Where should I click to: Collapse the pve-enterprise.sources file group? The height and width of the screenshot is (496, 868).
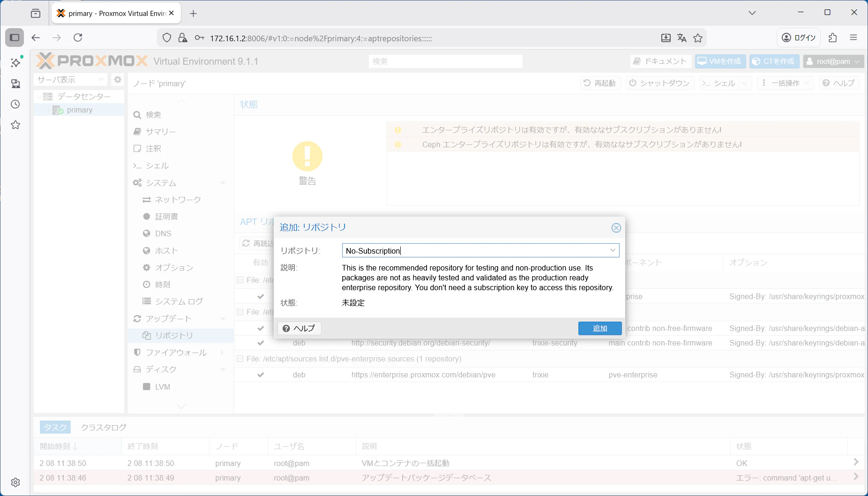(x=240, y=359)
